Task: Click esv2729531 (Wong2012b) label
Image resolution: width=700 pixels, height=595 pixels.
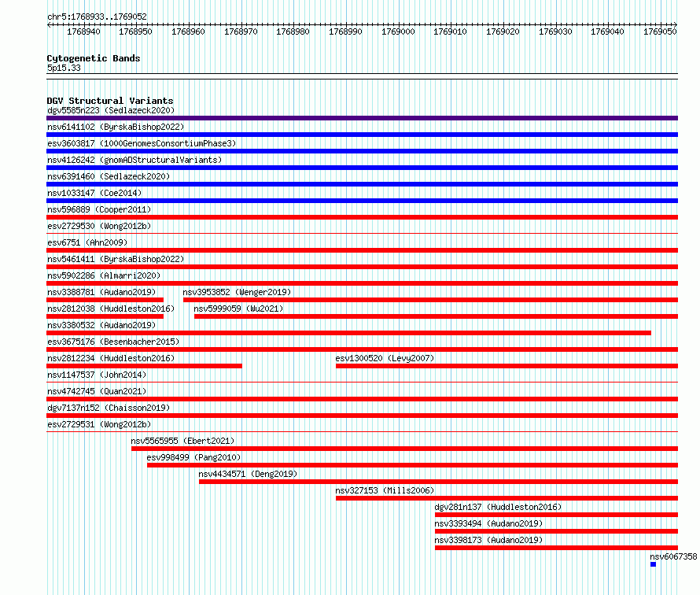Action: [x=99, y=424]
